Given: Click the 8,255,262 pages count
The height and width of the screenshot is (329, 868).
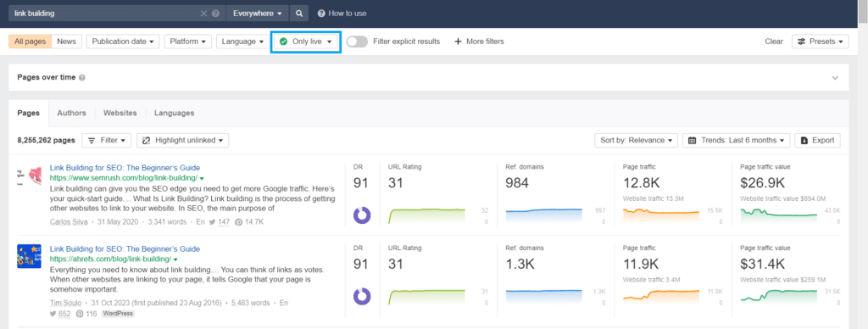Looking at the screenshot, I should (x=46, y=141).
